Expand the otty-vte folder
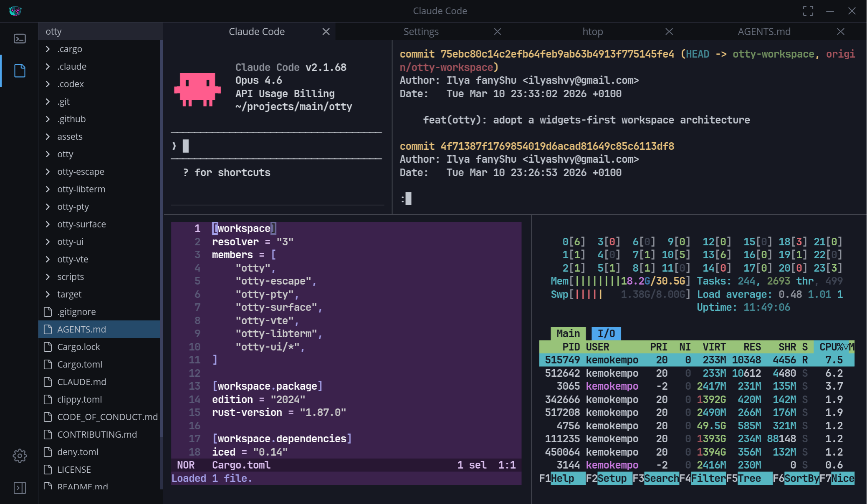Screen dimensions: 867x504 click(x=99, y=259)
